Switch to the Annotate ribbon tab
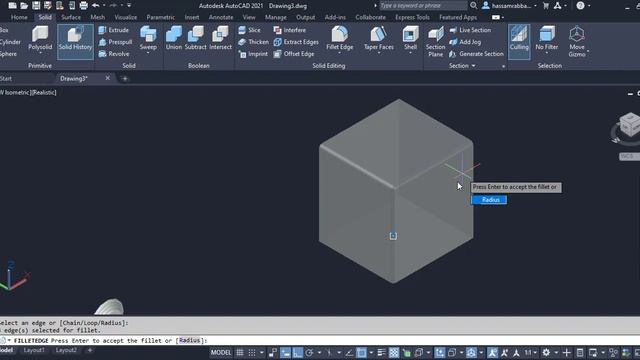The height and width of the screenshot is (360, 640). [221, 17]
